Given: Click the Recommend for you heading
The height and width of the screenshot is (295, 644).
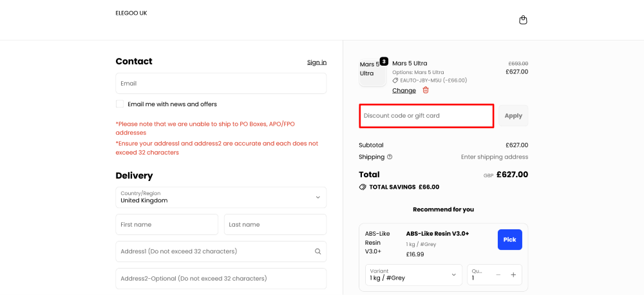Looking at the screenshot, I should pos(443,209).
